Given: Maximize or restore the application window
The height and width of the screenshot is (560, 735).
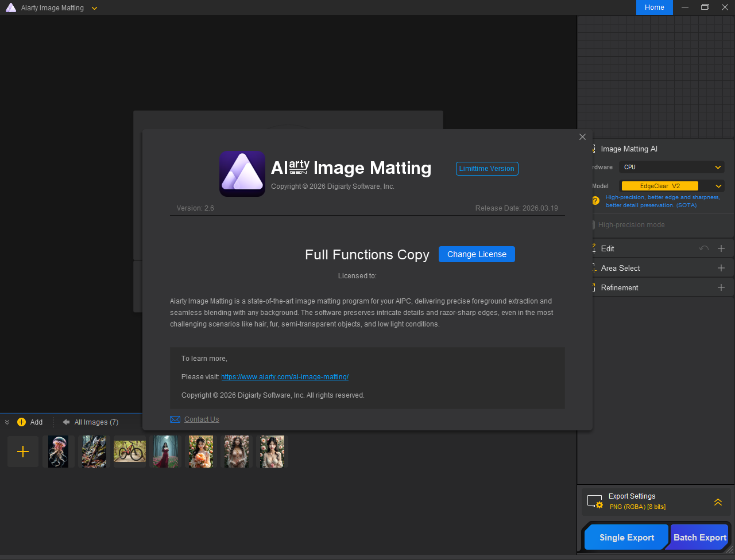Looking at the screenshot, I should [x=705, y=7].
